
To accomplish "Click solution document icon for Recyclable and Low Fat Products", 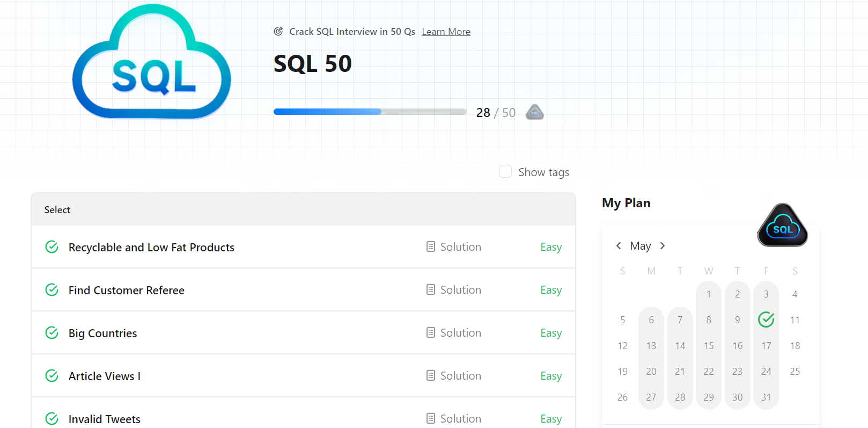I will click(431, 246).
